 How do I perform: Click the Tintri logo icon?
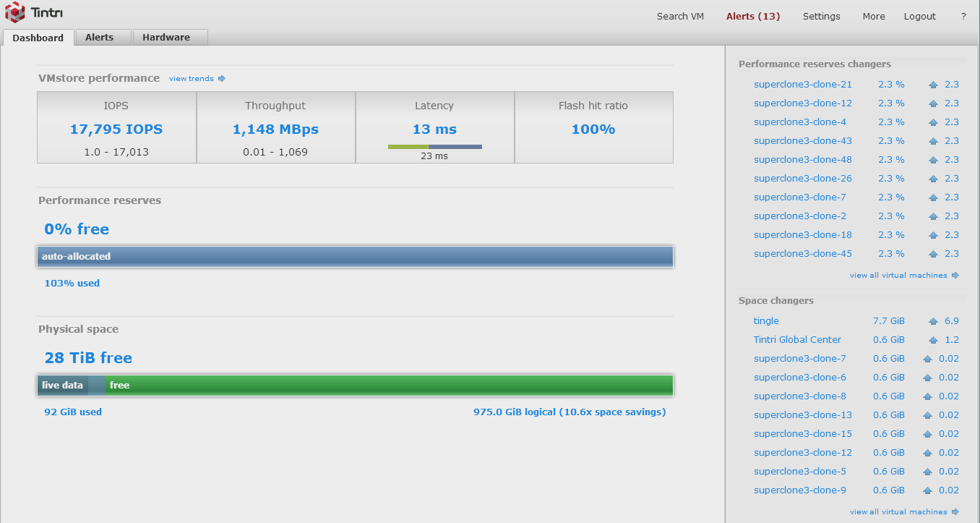click(x=15, y=12)
